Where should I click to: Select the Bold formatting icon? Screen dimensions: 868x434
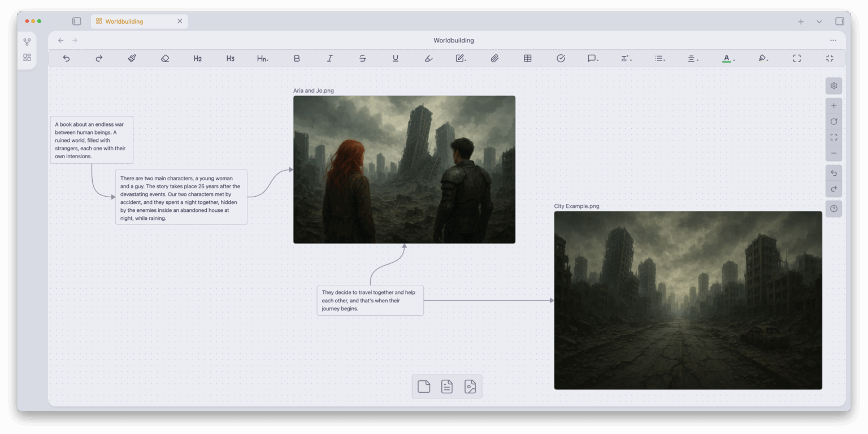click(x=296, y=58)
